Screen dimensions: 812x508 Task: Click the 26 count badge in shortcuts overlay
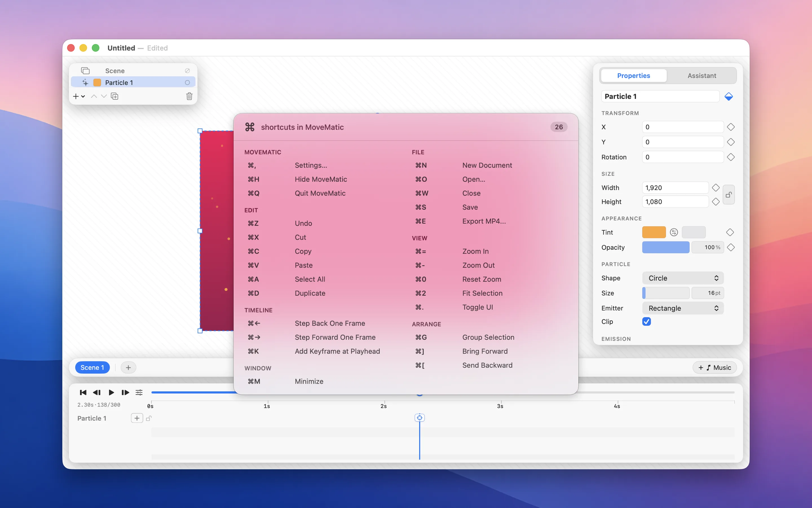559,127
